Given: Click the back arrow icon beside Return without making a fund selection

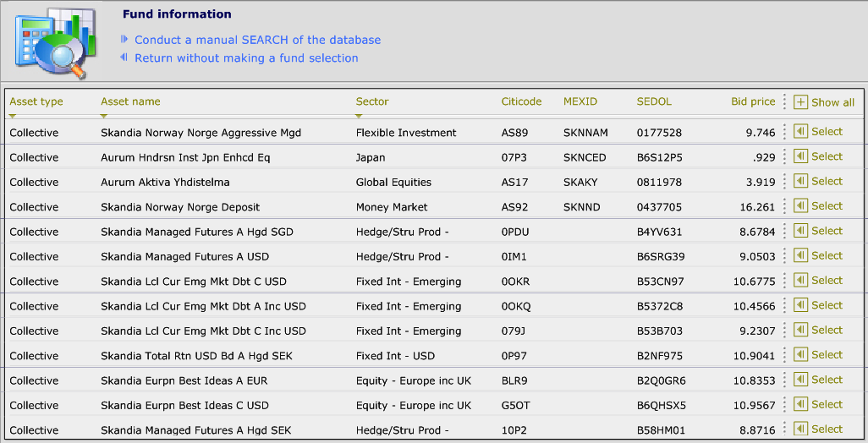Looking at the screenshot, I should click(124, 57).
